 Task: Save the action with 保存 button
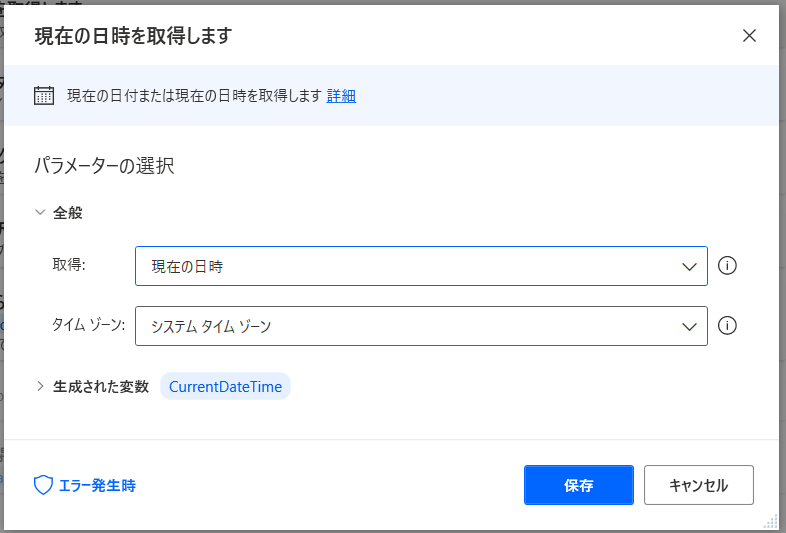[x=578, y=485]
